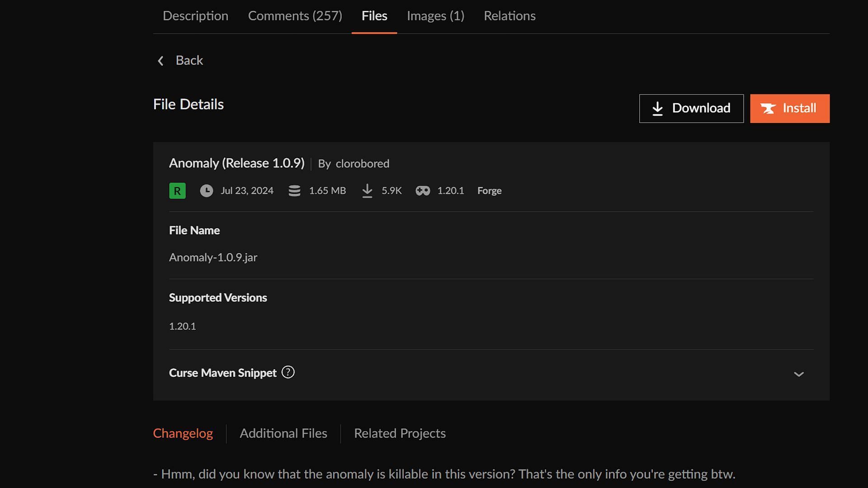Click the back chevron arrow icon
The image size is (868, 488).
(x=160, y=61)
